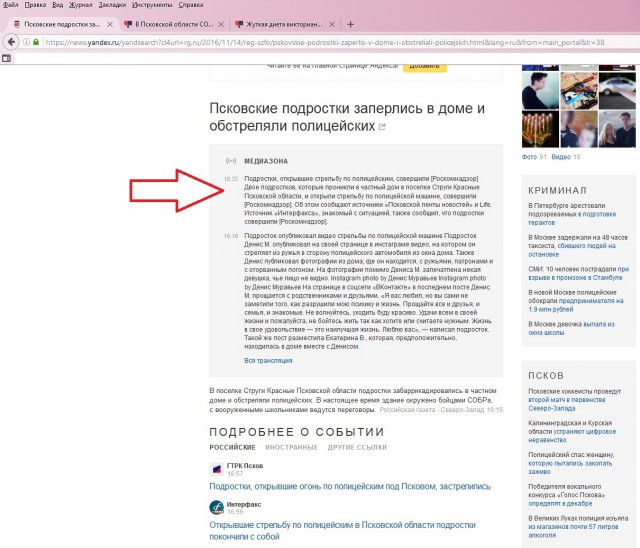Show site information icon
This screenshot has height=548, width=640.
[26, 42]
